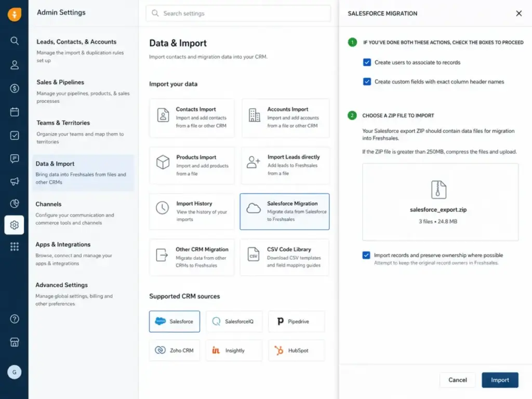The width and height of the screenshot is (532, 399).
Task: Click the Products Import card title
Action: (196, 157)
